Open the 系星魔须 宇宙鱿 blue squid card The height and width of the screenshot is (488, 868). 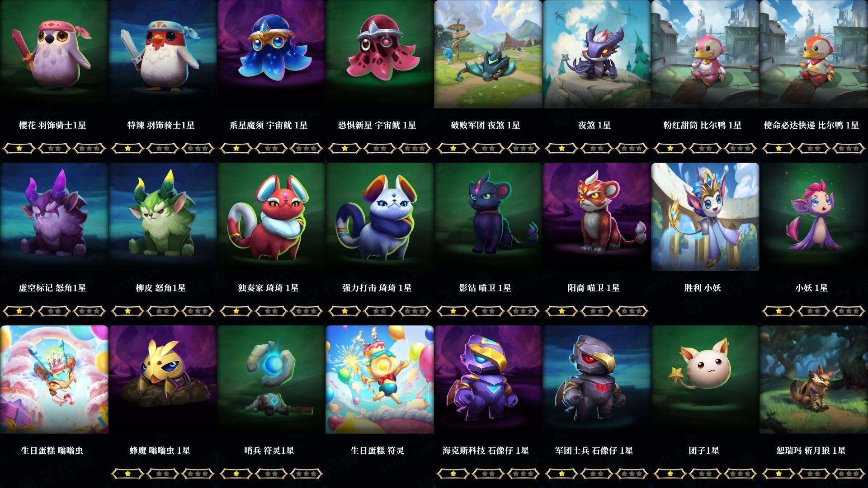(271, 54)
